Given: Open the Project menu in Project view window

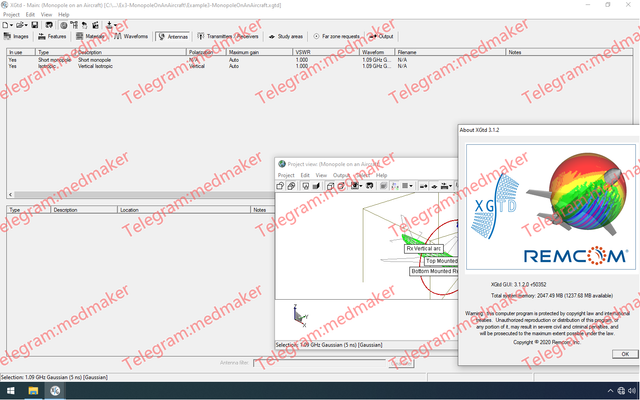Looking at the screenshot, I should tap(286, 175).
